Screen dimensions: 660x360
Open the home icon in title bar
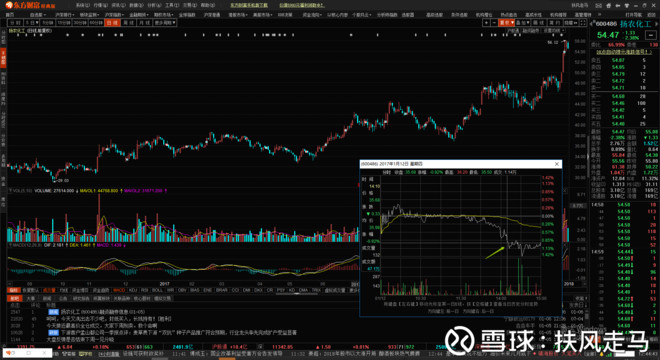click(609, 5)
